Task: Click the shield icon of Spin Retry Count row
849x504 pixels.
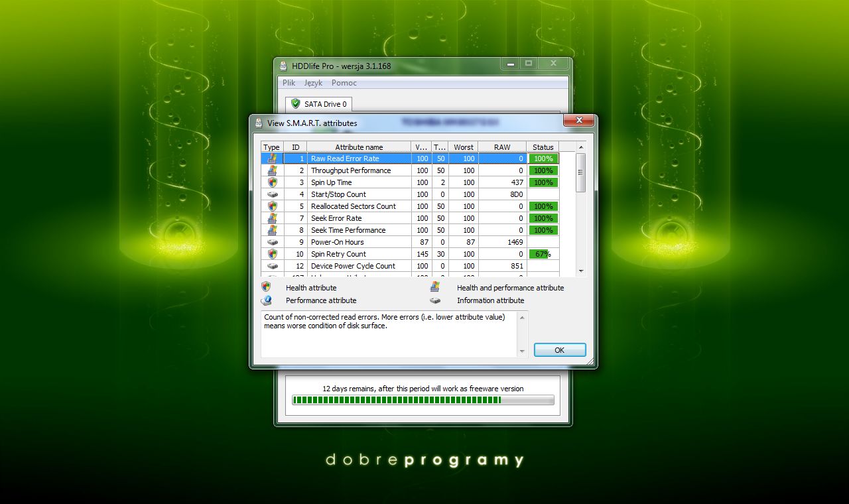Action: pos(272,254)
